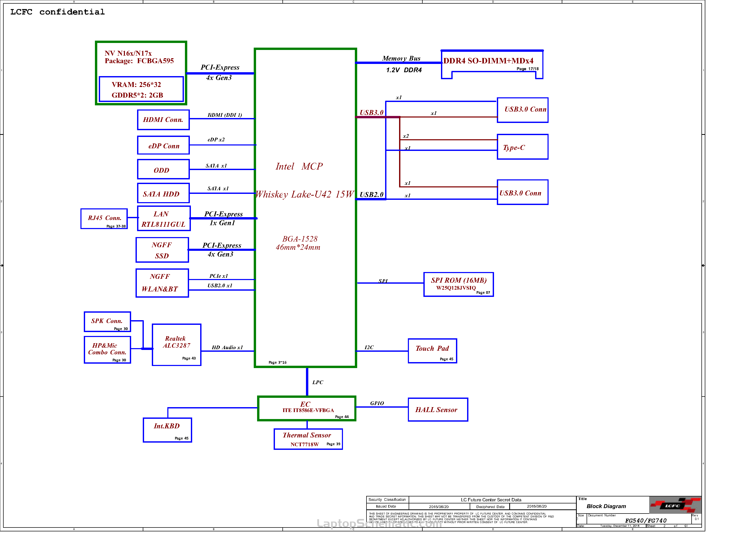Click the NV N16x/N17x GPU block
The width and height of the screenshot is (756, 535).
(141, 73)
